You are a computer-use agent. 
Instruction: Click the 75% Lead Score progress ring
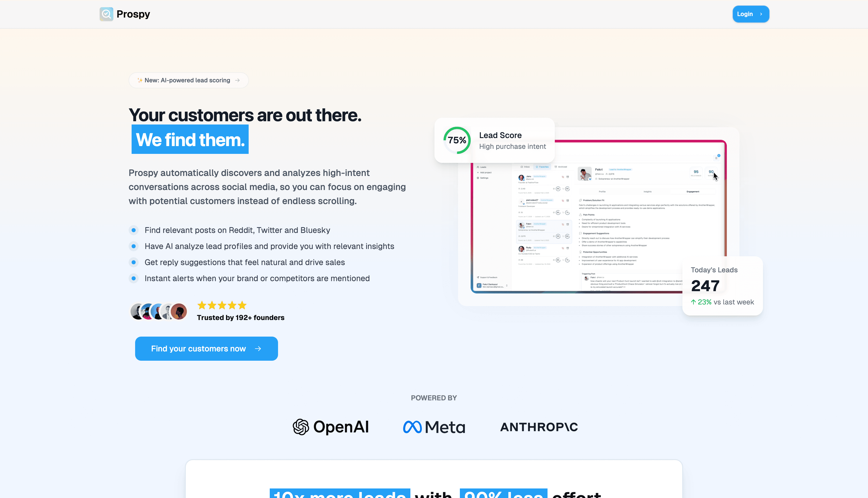coord(457,140)
